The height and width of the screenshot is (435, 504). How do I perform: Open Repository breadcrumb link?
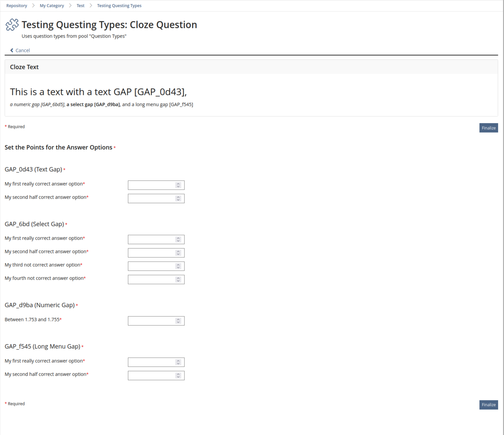pos(16,6)
